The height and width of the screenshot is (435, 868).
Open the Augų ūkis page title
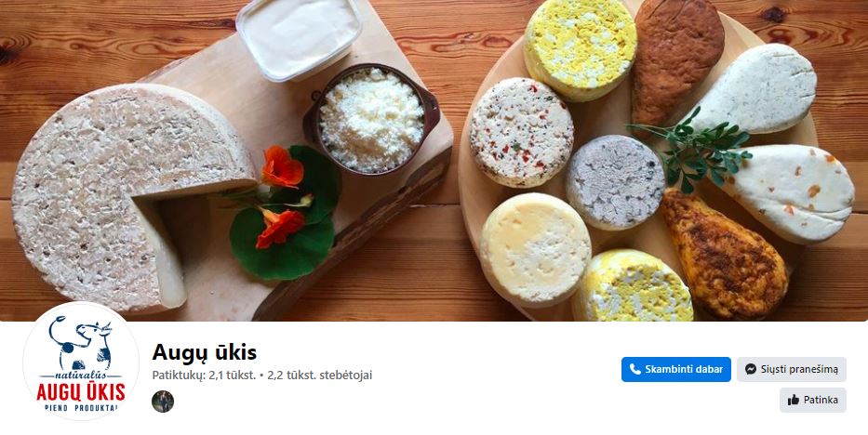pos(205,352)
